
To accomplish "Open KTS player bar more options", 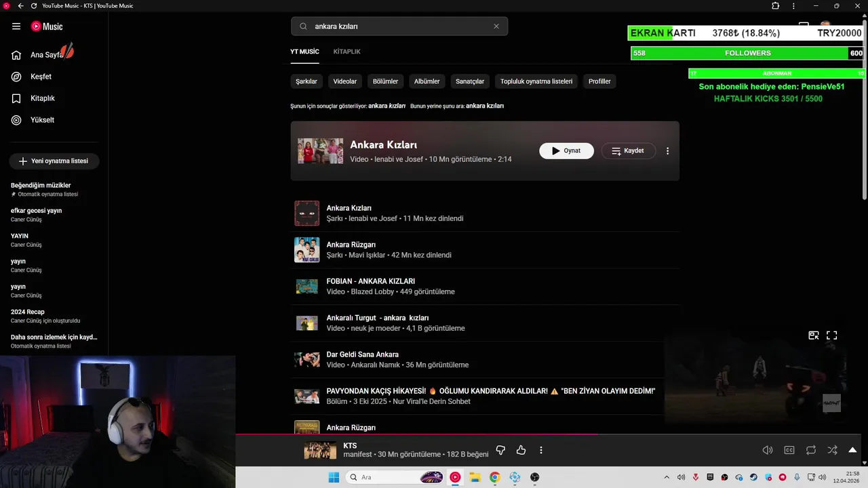I will [540, 450].
